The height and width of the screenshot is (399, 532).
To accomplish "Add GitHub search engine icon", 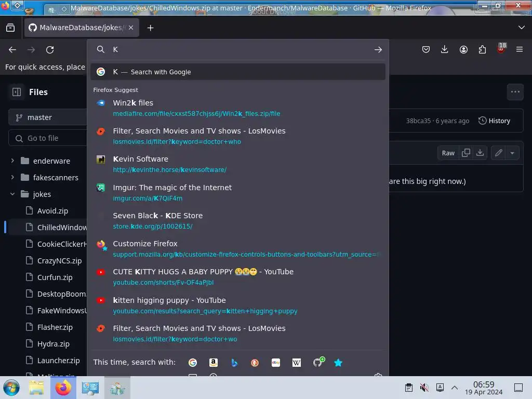I will click(x=318, y=362).
